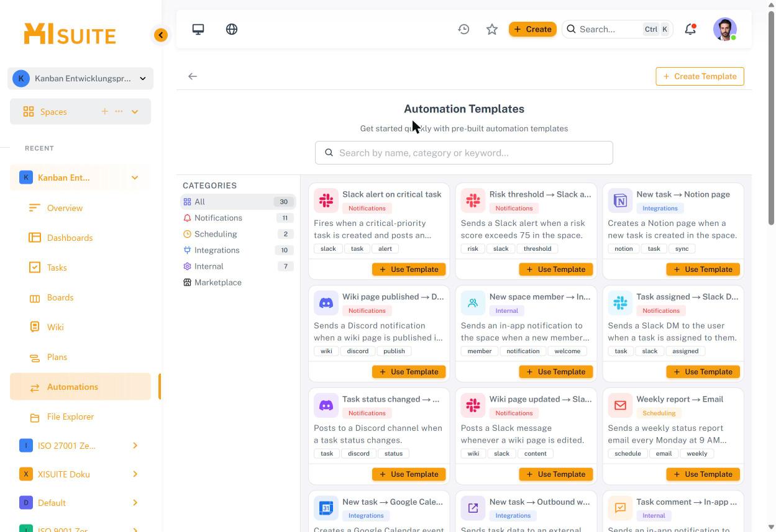Open the Marketplace category
Image resolution: width=776 pixels, height=532 pixels.
click(238, 282)
